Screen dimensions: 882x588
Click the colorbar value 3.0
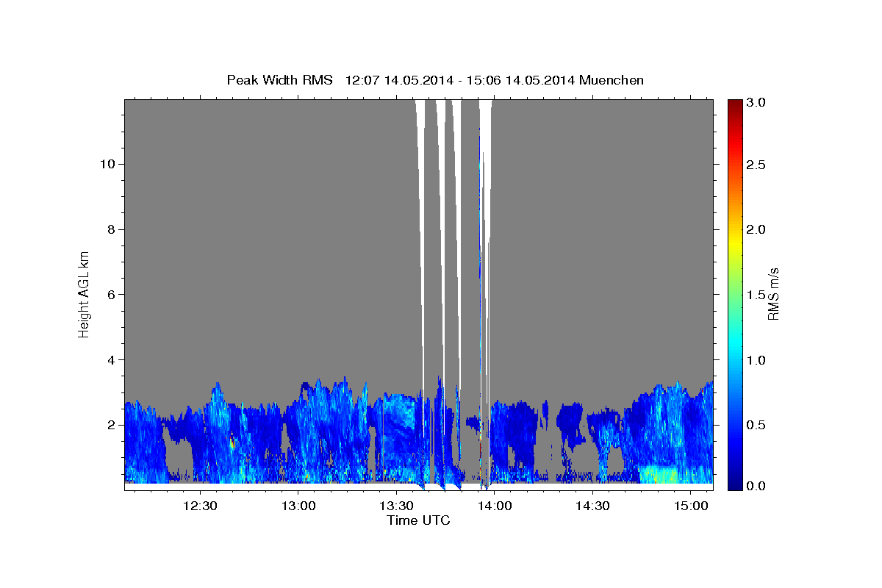(756, 102)
